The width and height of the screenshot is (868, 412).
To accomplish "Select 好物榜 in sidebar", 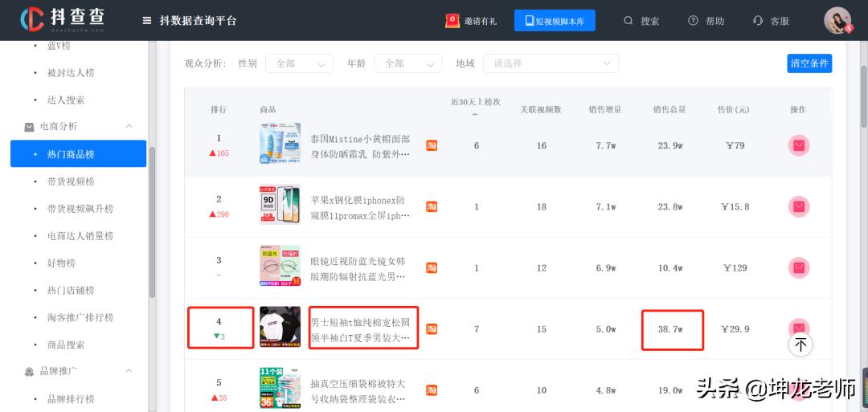I will (61, 263).
